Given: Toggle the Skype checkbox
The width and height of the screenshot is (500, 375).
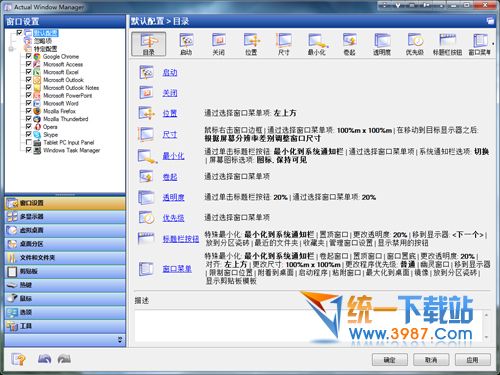Looking at the screenshot, I should tap(29, 134).
